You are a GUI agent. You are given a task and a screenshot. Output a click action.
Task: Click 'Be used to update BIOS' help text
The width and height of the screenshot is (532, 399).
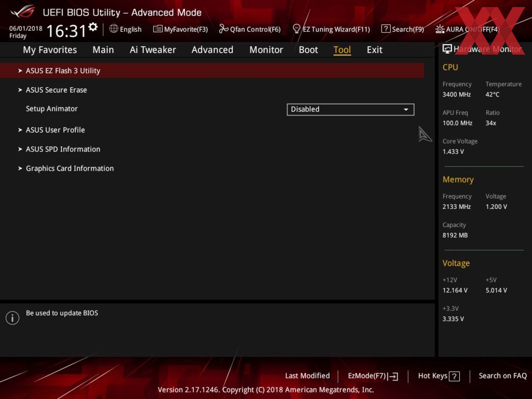(62, 313)
